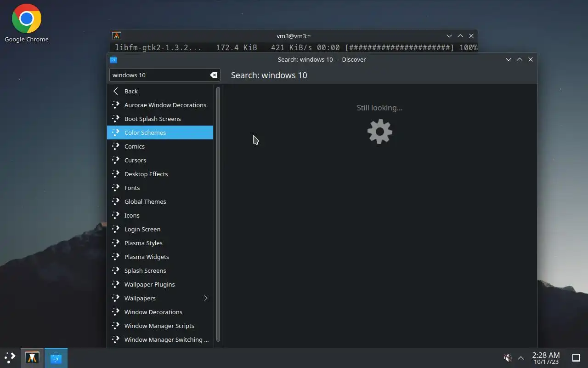
Task: Click icon beside Global Themes
Action: click(x=116, y=201)
